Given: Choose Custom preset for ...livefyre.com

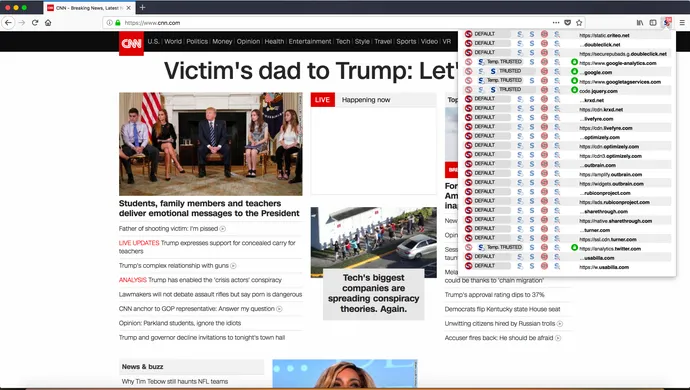Looking at the screenshot, I should click(557, 118).
